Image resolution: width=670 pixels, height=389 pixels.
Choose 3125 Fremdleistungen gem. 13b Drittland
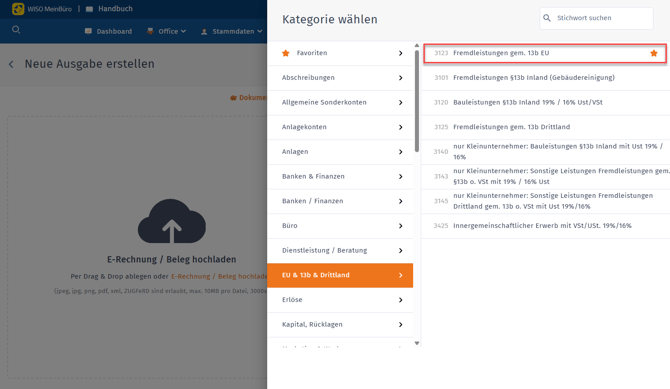(x=545, y=127)
